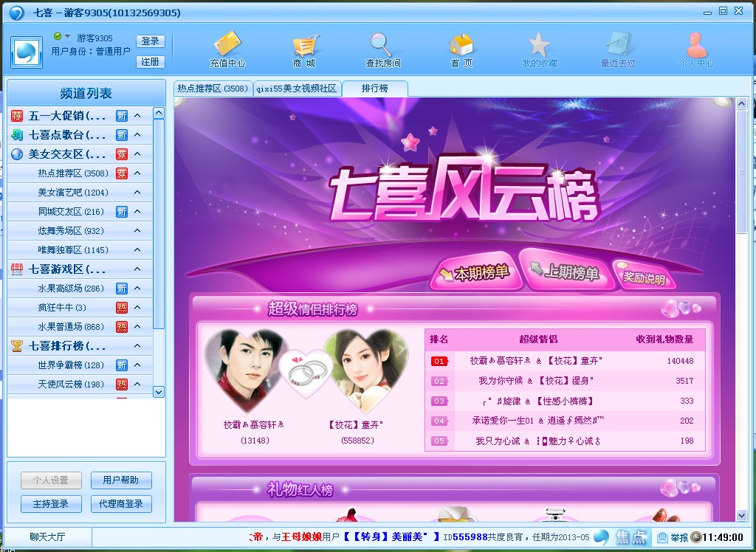Screen dimensions: 756x552
Task: Switch to the 热点推荐区 (3508) tab
Action: pos(213,89)
